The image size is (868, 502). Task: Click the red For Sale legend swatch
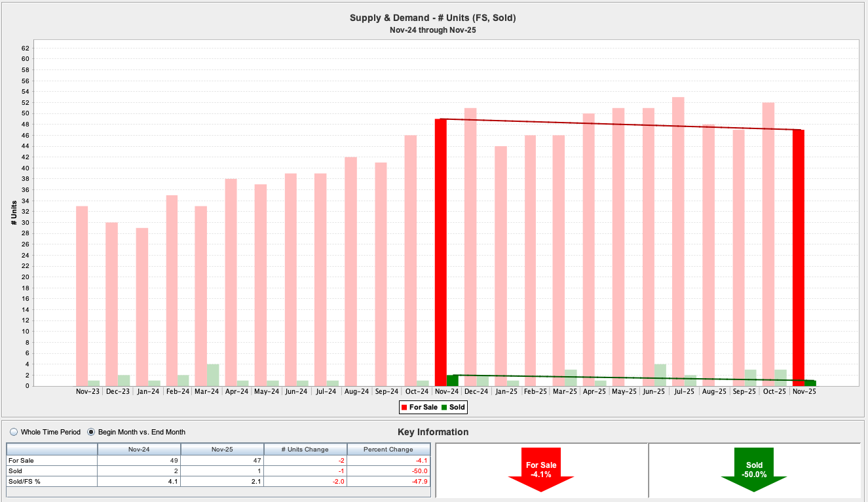pyautogui.click(x=404, y=408)
